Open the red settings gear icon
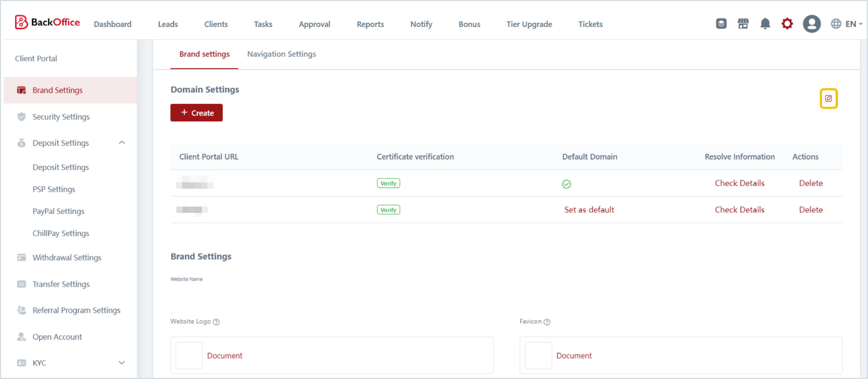Screen dimensions: 868x379 (787, 24)
